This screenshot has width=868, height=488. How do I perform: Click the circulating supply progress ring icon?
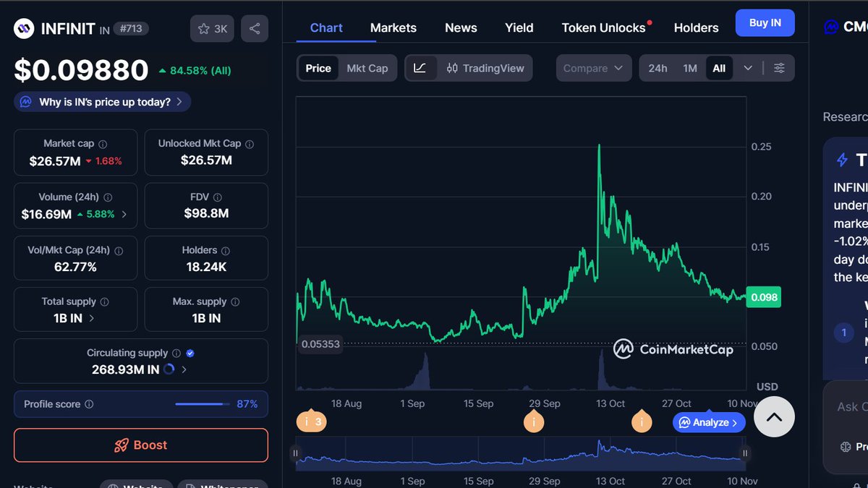point(169,369)
